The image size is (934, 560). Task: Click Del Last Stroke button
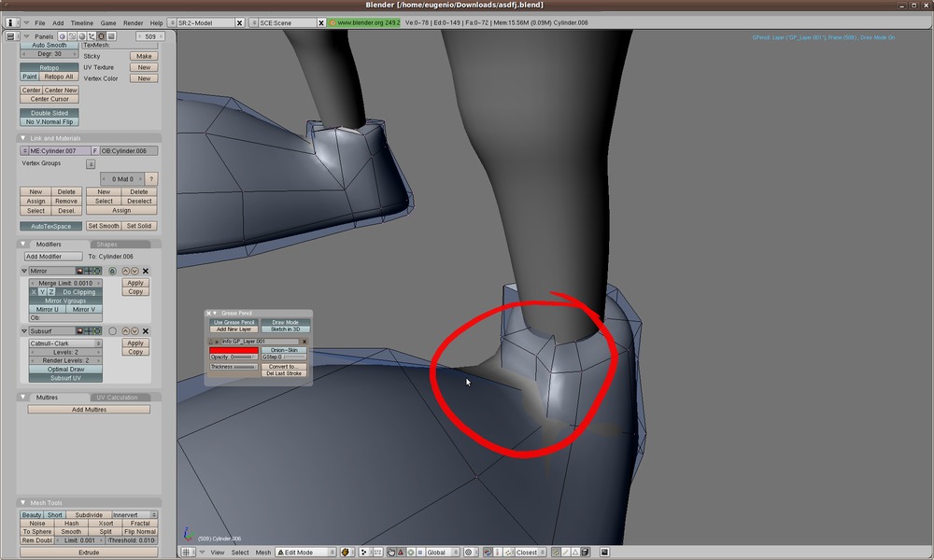click(284, 373)
